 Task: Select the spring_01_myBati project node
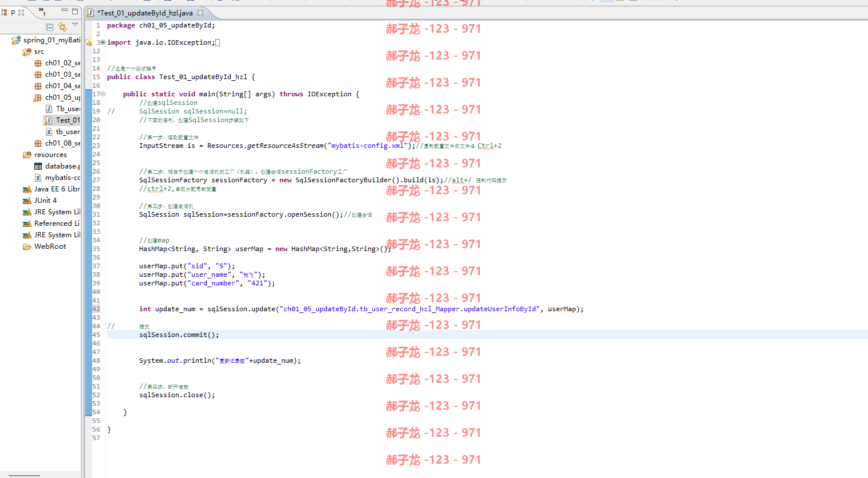pos(46,40)
